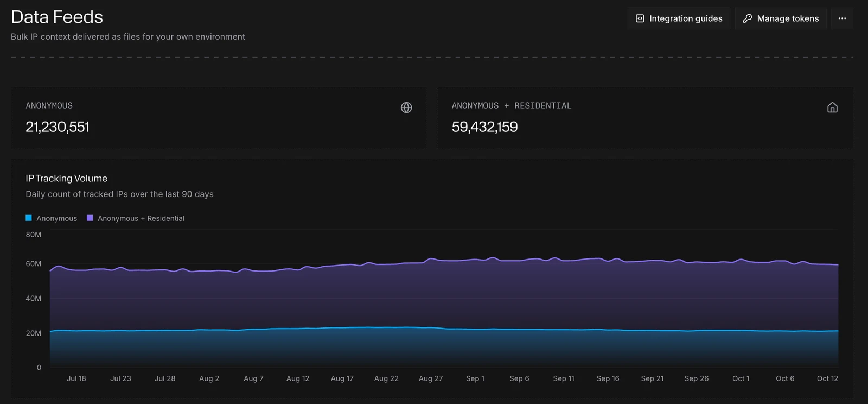The width and height of the screenshot is (868, 404).
Task: Click the Oct 1 axis label
Action: click(x=741, y=378)
